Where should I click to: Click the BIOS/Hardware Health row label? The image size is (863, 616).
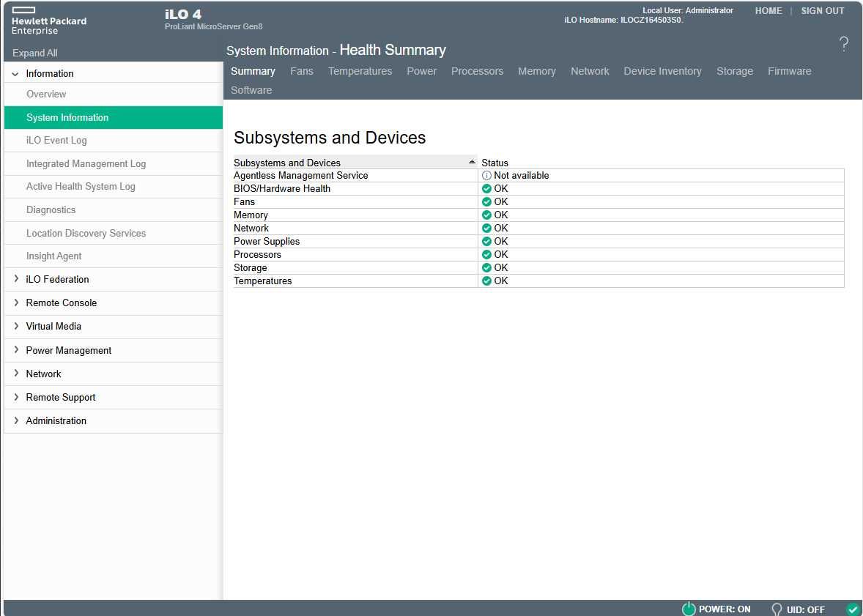282,189
